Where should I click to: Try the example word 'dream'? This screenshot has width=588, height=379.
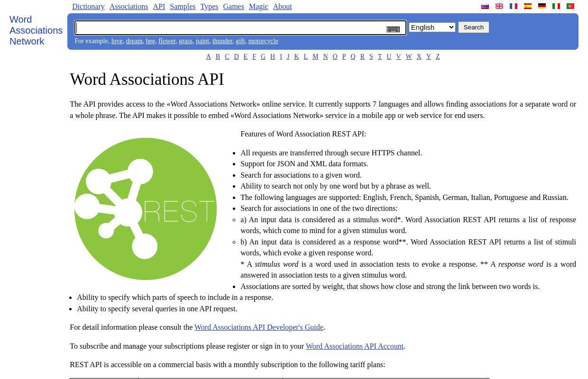coord(134,41)
